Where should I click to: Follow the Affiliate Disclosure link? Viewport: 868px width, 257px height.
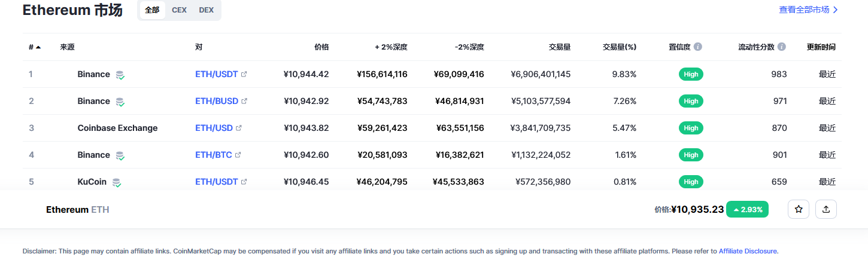pyautogui.click(x=748, y=251)
